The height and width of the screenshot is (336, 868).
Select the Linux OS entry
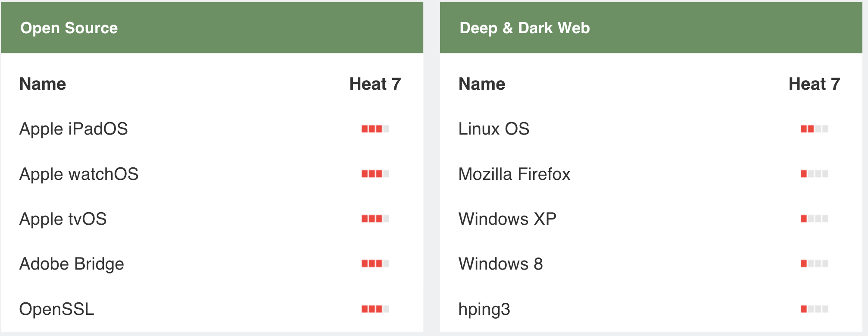coord(494,129)
